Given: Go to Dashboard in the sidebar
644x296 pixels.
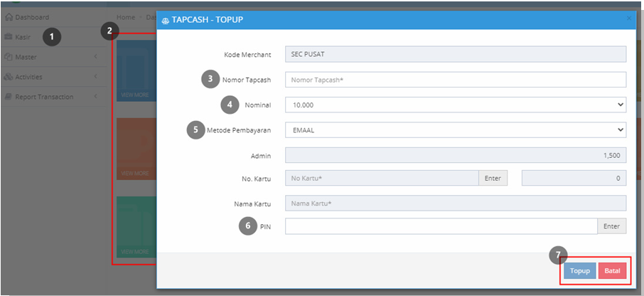Looking at the screenshot, I should click(x=32, y=17).
